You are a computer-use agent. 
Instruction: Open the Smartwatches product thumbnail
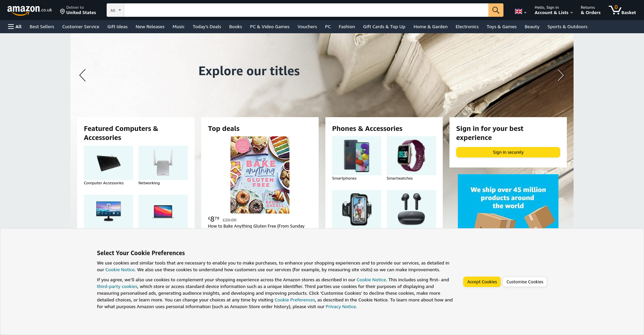click(x=411, y=155)
